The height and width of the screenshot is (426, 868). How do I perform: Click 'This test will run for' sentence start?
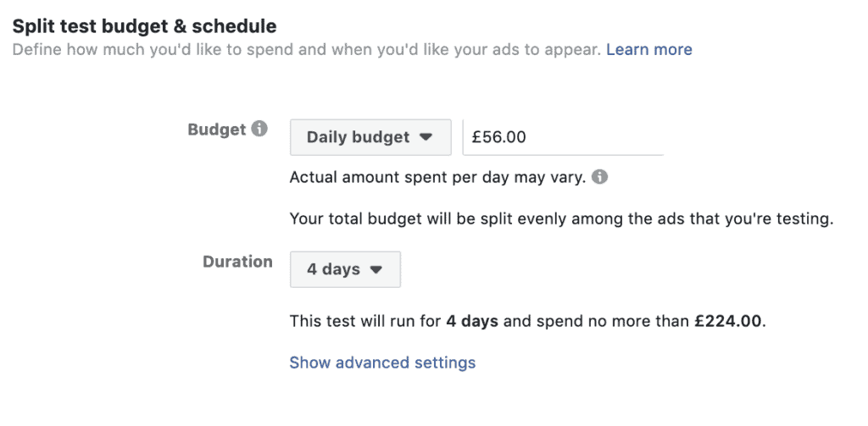pos(365,321)
